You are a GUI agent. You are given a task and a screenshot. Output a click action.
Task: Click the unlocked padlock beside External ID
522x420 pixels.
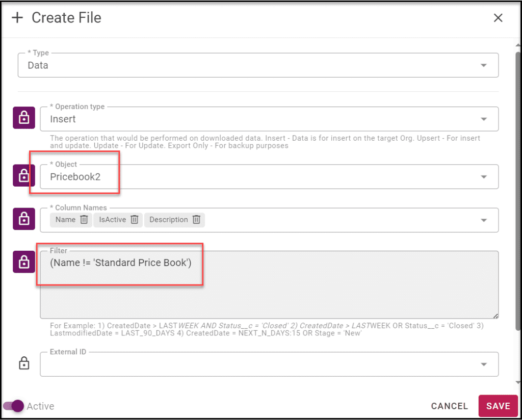(x=24, y=363)
